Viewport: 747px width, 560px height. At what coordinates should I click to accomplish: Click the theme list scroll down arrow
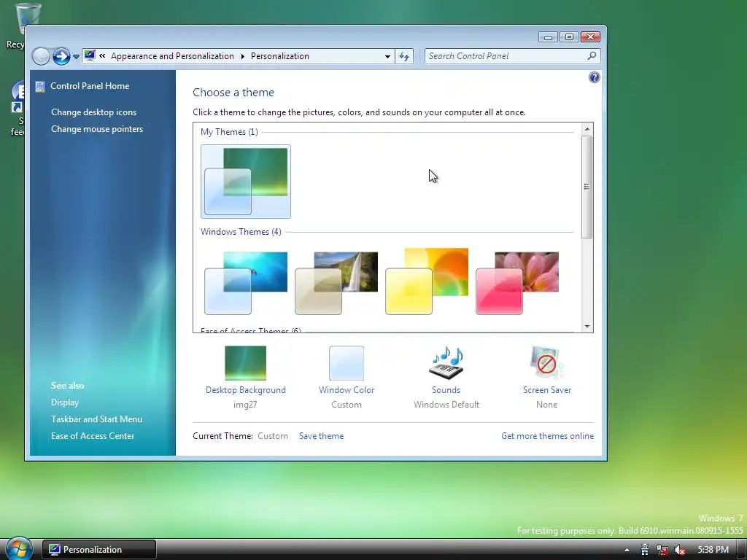587,327
